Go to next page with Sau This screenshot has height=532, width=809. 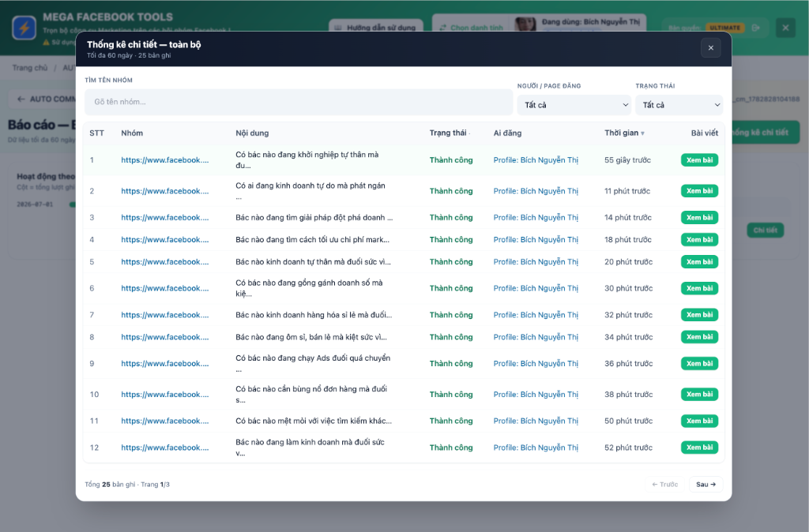(x=706, y=485)
